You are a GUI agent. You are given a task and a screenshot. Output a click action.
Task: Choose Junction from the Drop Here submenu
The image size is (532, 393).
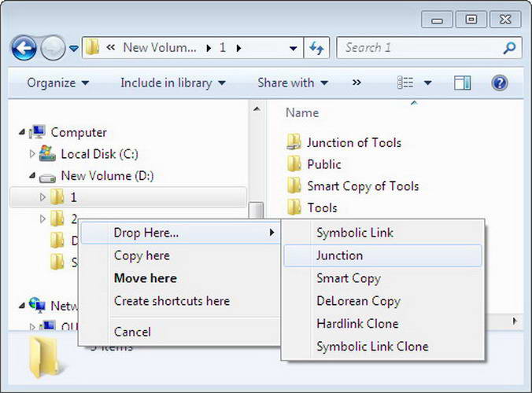(x=339, y=255)
